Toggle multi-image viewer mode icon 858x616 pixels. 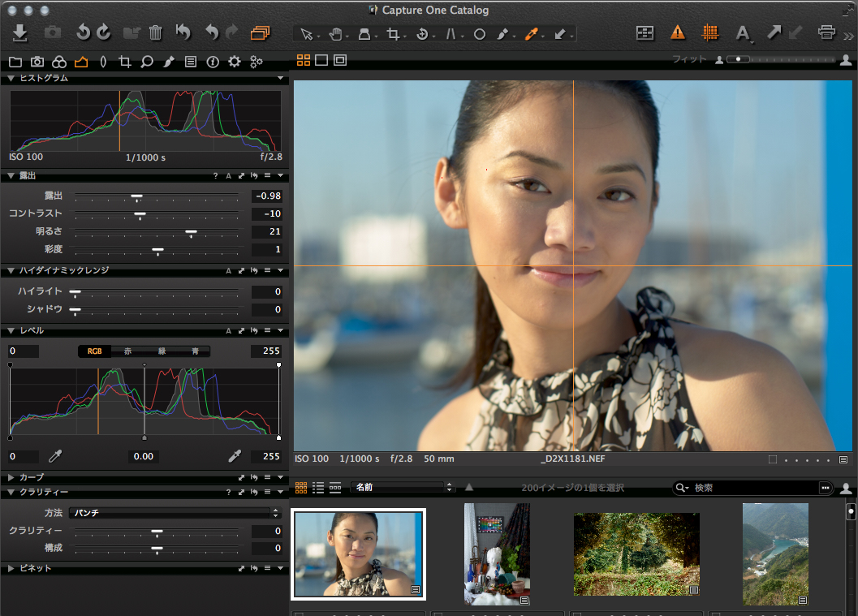pos(303,60)
